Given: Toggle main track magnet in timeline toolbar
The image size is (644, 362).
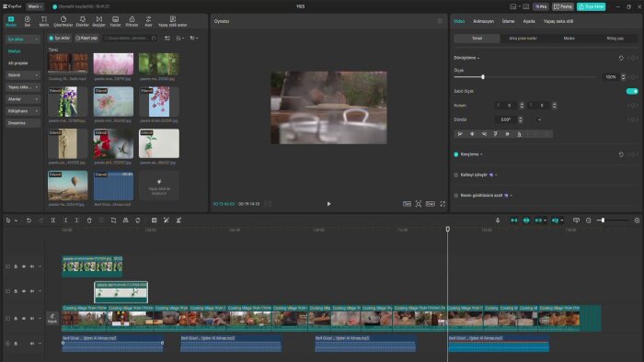Looking at the screenshot, I should tap(514, 221).
